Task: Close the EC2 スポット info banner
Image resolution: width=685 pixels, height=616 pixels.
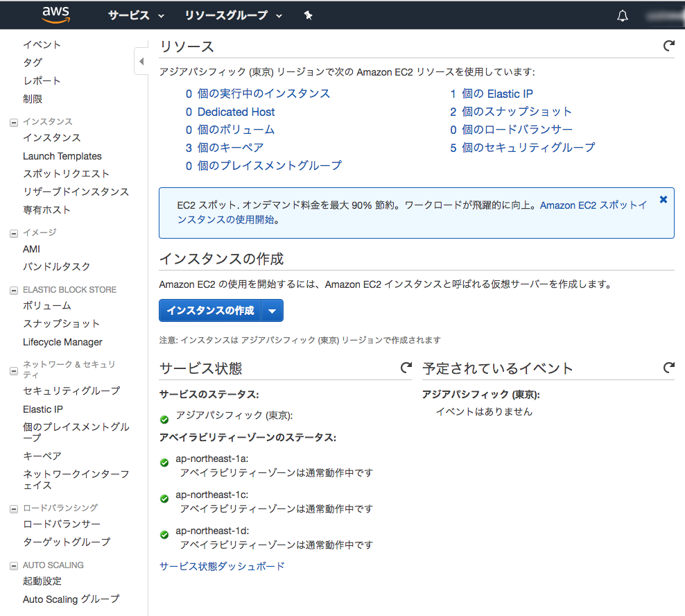Action: coord(663,200)
